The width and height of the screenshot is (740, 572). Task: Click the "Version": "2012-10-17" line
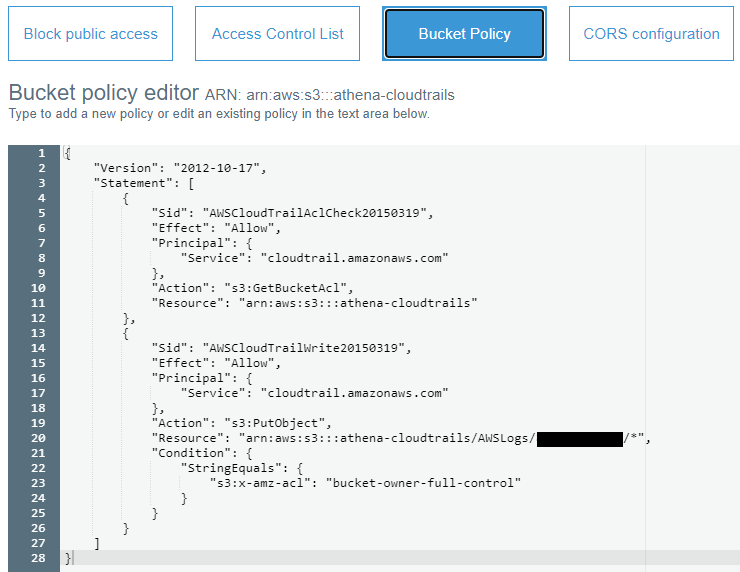click(x=180, y=168)
